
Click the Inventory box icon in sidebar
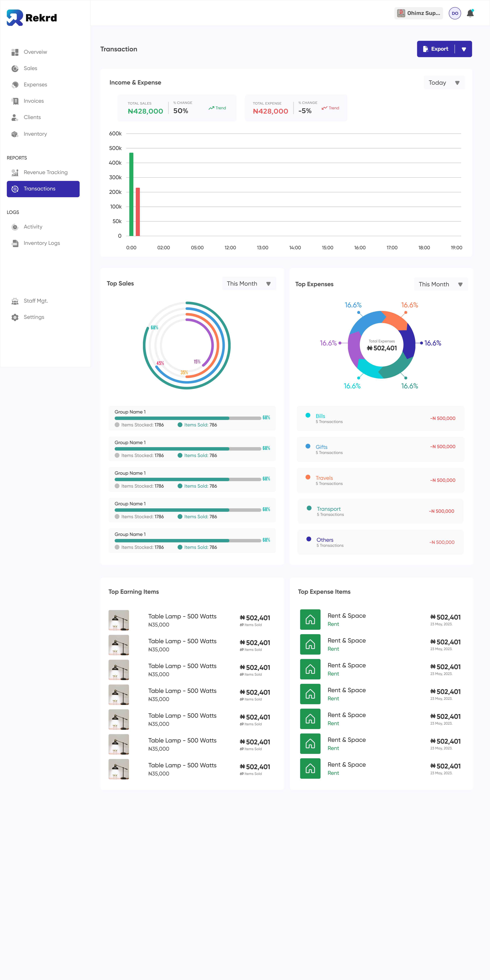(15, 134)
